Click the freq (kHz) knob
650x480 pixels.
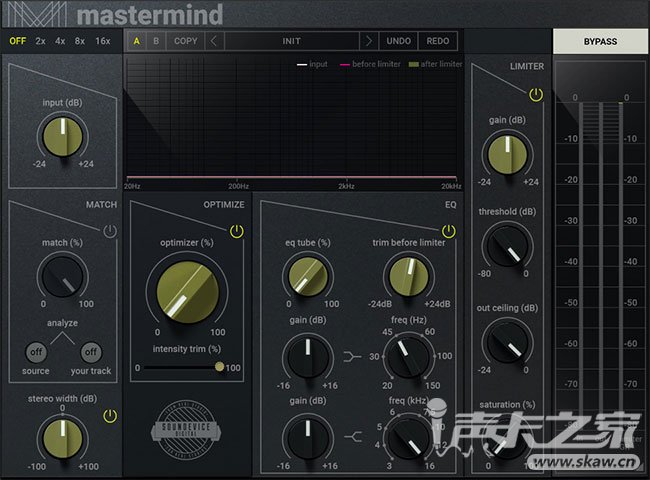408,437
